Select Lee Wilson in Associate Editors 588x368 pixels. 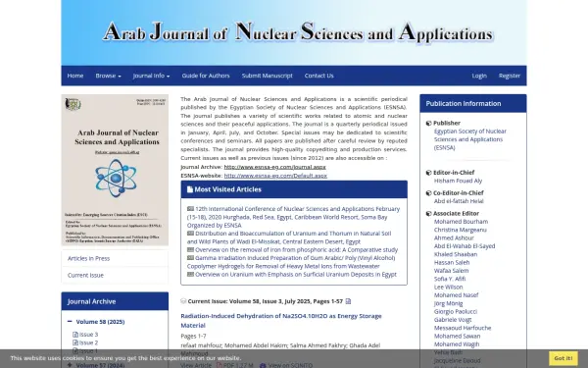[448, 287]
